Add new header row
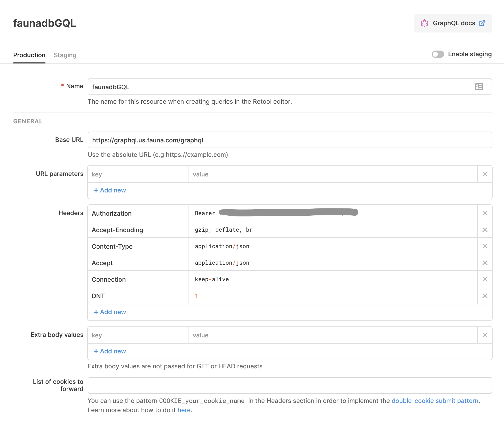The height and width of the screenshot is (421, 504). (110, 312)
